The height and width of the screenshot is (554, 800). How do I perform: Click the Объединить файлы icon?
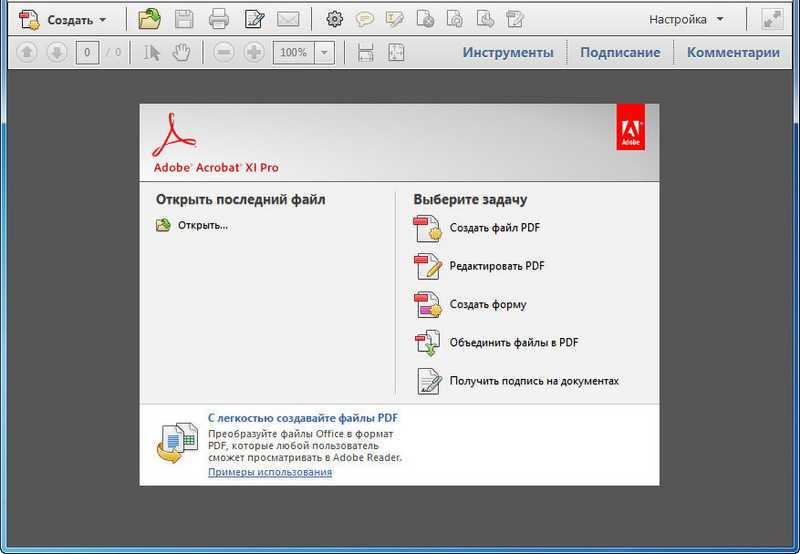[x=428, y=342]
